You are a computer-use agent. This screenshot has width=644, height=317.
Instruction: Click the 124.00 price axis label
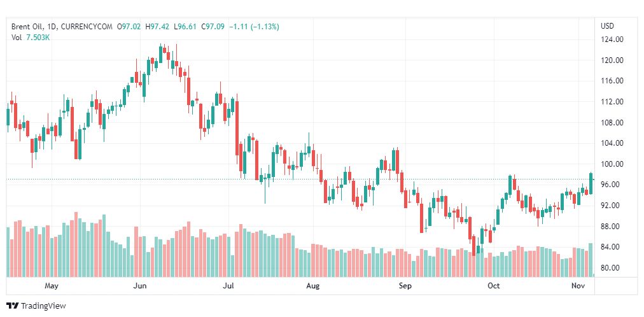[x=612, y=39]
